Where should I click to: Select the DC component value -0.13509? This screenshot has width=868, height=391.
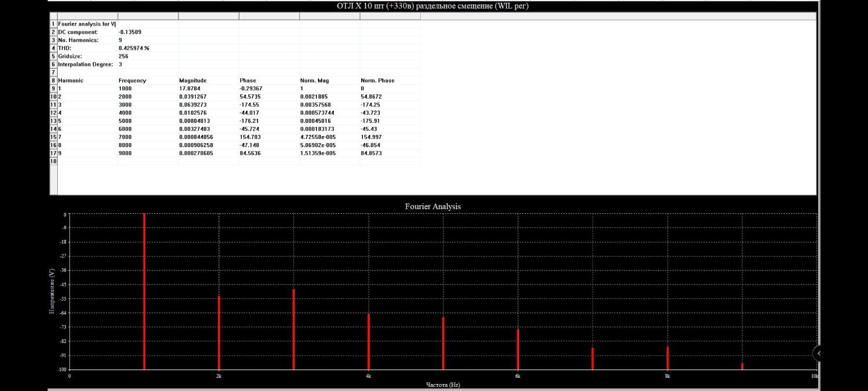(x=148, y=32)
